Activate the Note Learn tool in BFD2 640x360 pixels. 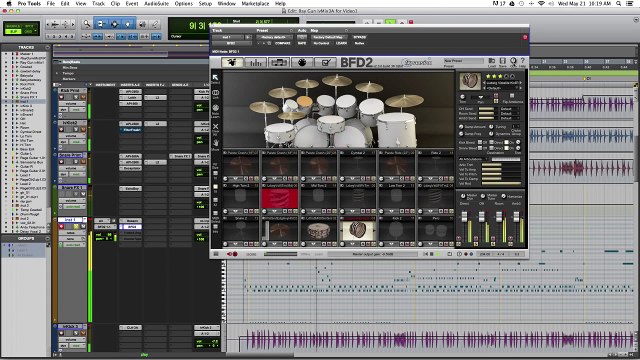216,109
